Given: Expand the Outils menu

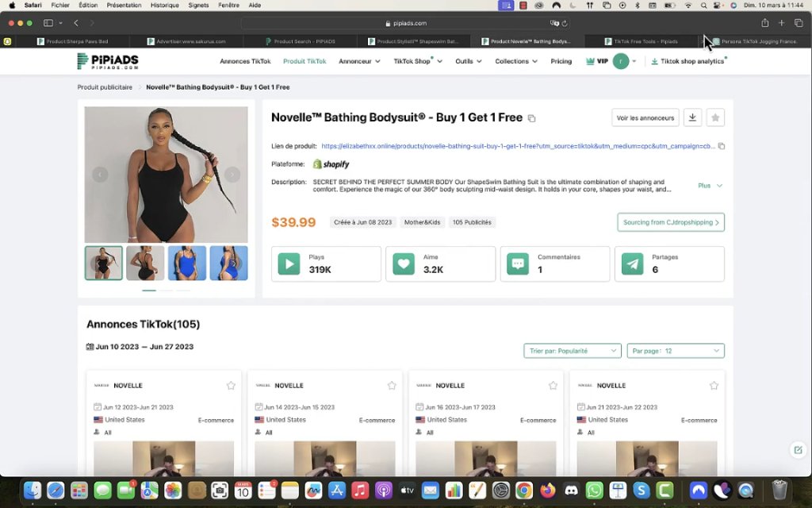Looking at the screenshot, I should [469, 61].
